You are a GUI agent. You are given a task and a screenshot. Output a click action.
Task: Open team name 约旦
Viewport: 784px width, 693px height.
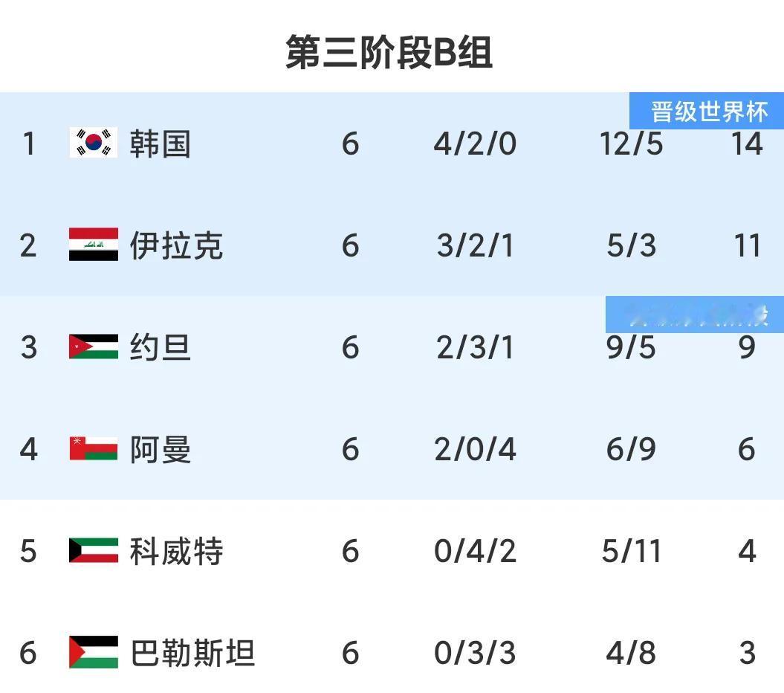(161, 347)
